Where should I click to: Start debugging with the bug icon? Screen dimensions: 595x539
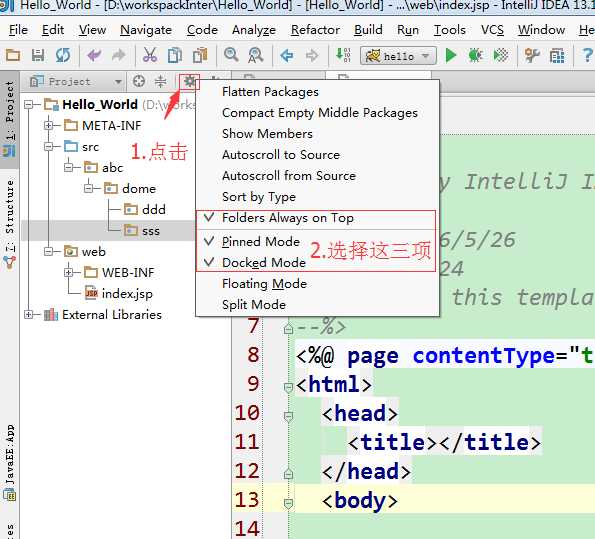[x=475, y=55]
